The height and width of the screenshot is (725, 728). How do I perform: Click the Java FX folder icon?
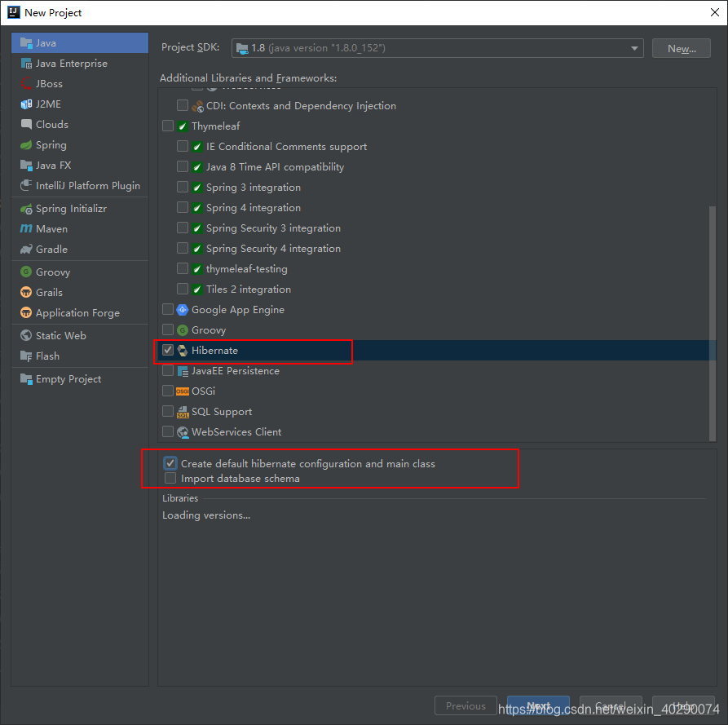pos(26,165)
